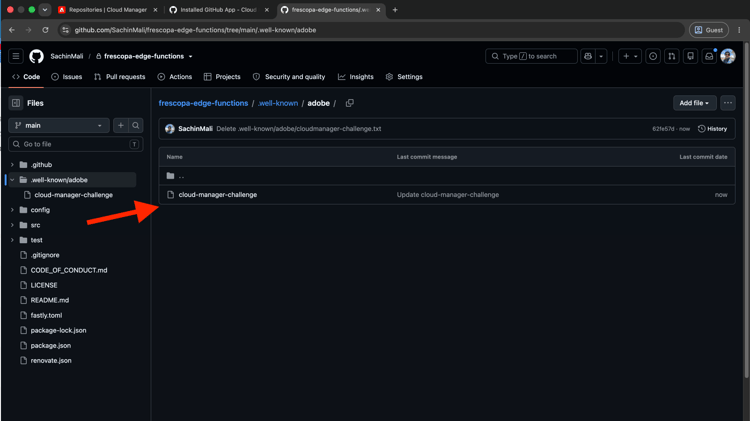This screenshot has width=750, height=421.
Task: Open the Delete cloudmanager-challenge.txt commit message
Action: click(299, 129)
